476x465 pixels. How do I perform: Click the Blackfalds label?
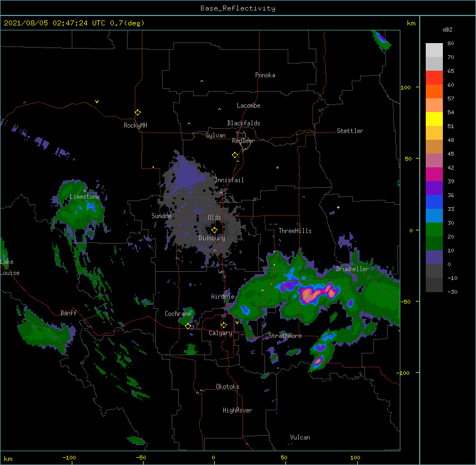[x=244, y=123]
